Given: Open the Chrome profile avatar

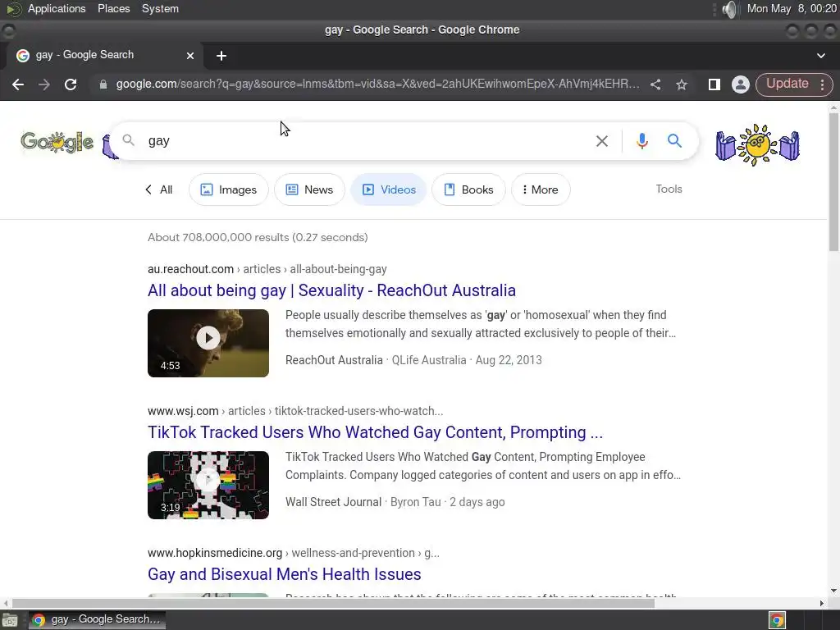Looking at the screenshot, I should pos(741,84).
